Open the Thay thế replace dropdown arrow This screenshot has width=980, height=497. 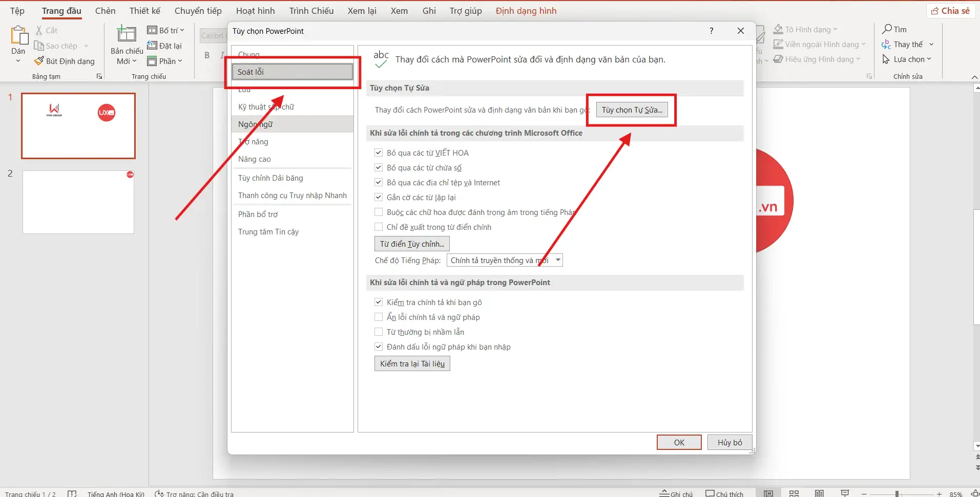pos(931,45)
